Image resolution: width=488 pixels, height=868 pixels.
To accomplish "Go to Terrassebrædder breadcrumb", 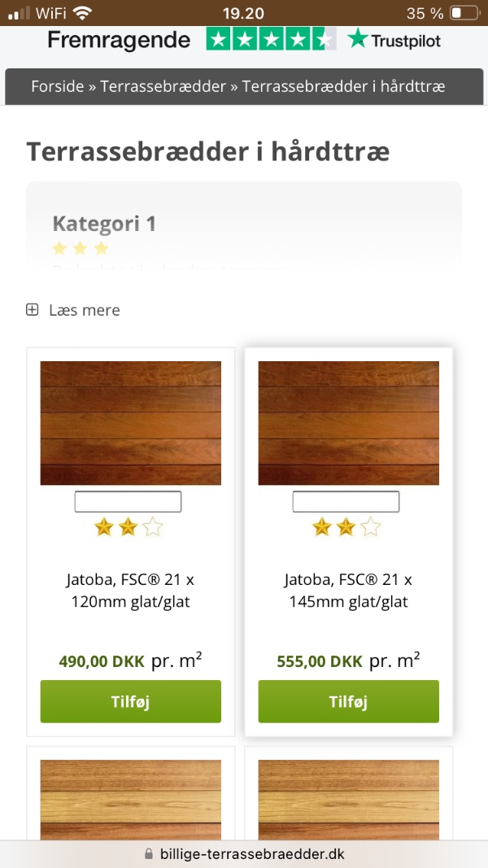I will [163, 86].
